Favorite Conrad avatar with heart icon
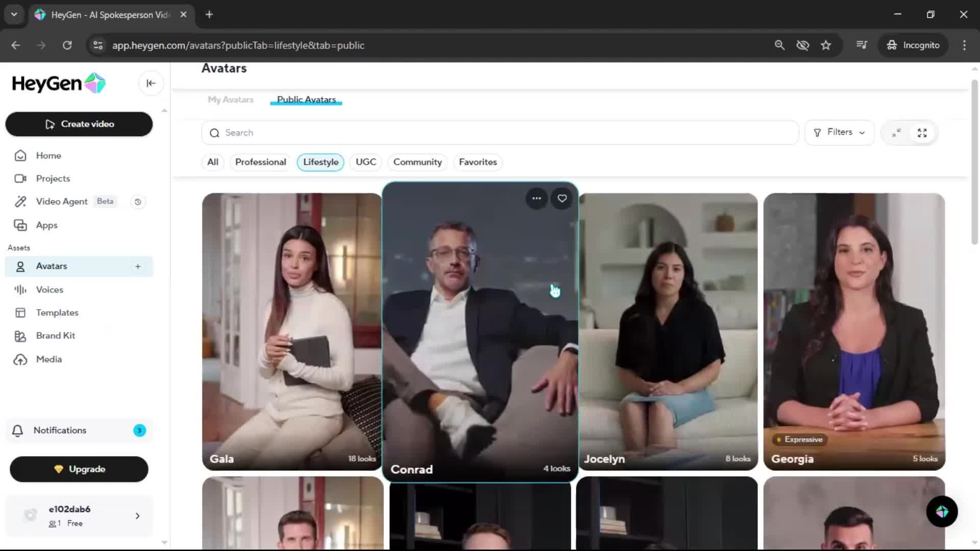 562,198
